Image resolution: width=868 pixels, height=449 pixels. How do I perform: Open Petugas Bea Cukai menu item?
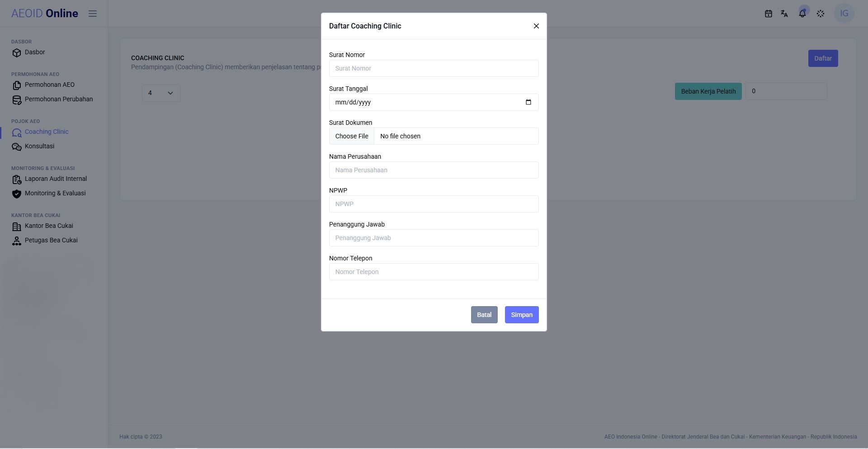coord(51,240)
